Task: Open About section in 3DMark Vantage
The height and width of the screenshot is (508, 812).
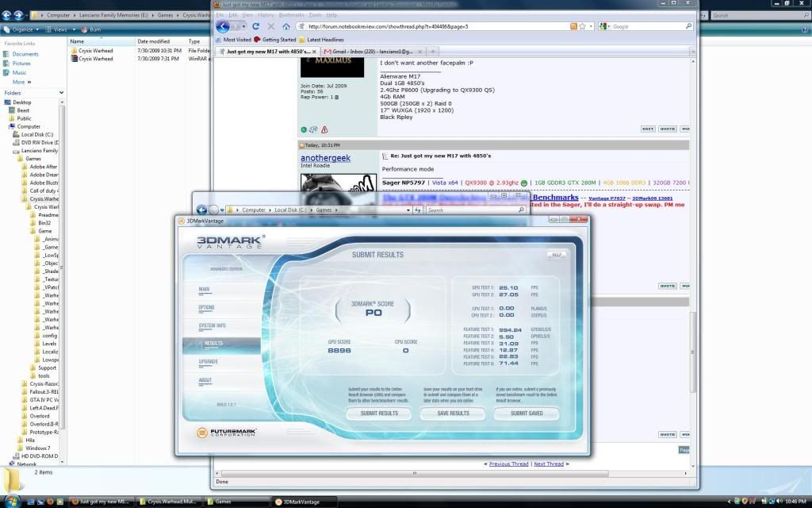Action: click(x=205, y=380)
